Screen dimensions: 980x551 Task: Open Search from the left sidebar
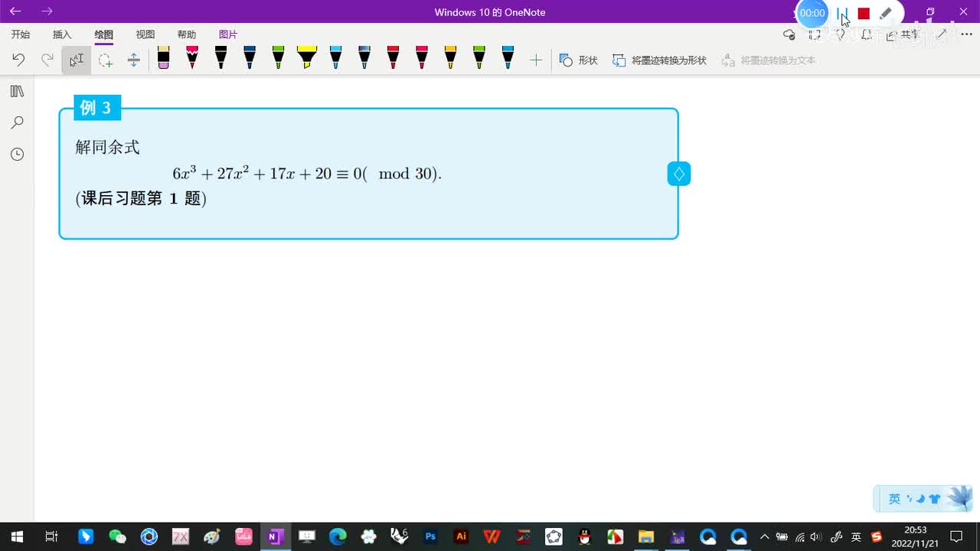(x=17, y=122)
